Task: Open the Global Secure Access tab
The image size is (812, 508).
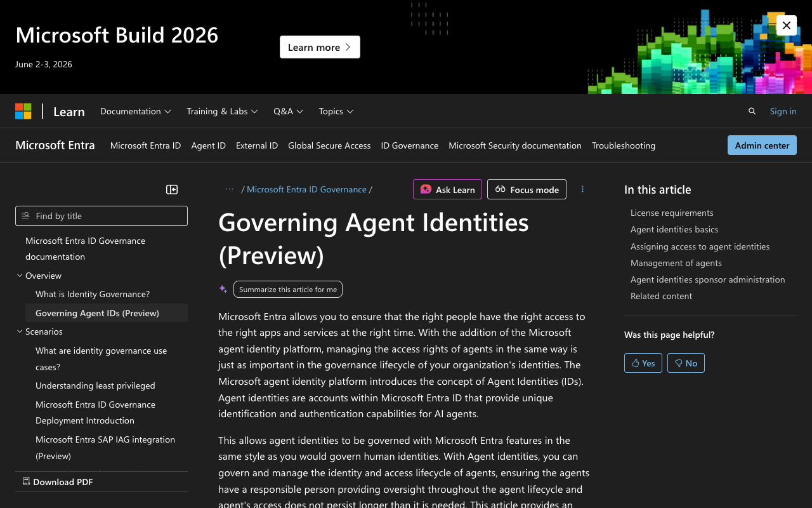Action: pyautogui.click(x=329, y=145)
